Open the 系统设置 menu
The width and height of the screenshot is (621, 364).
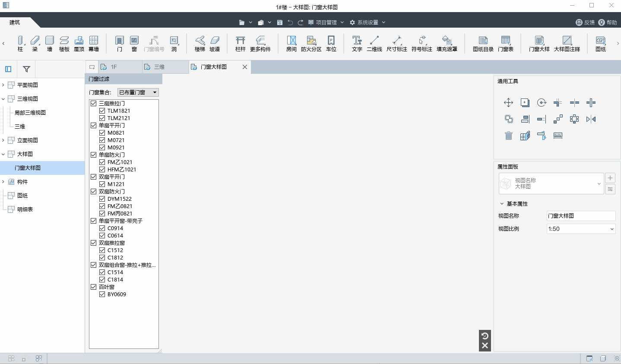tap(368, 22)
